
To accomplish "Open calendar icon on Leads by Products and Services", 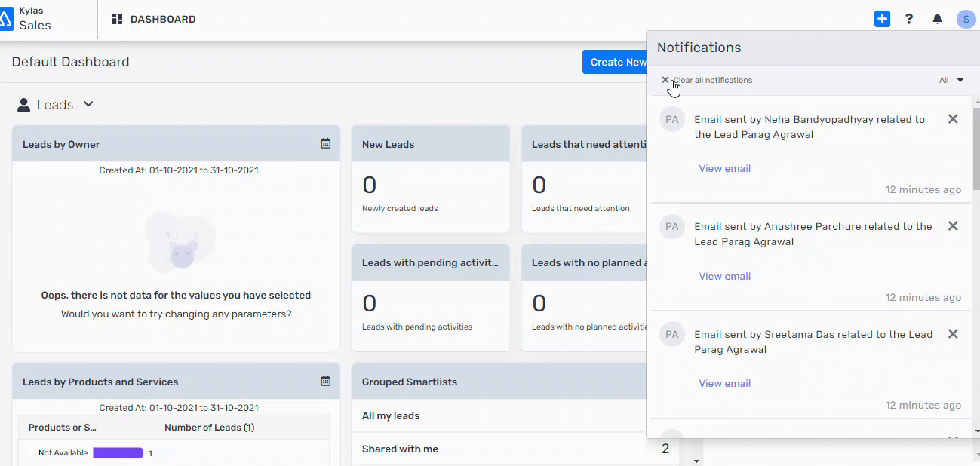I will [325, 381].
